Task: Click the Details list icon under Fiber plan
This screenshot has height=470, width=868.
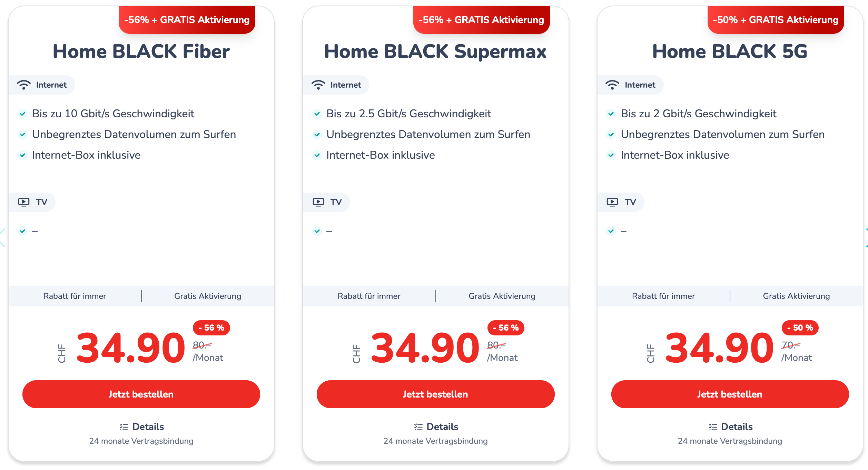Action: pos(124,427)
